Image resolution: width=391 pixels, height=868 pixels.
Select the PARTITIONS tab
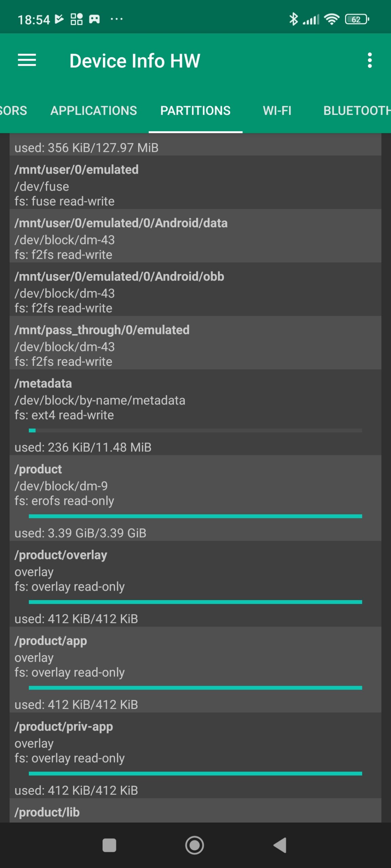pos(195,111)
